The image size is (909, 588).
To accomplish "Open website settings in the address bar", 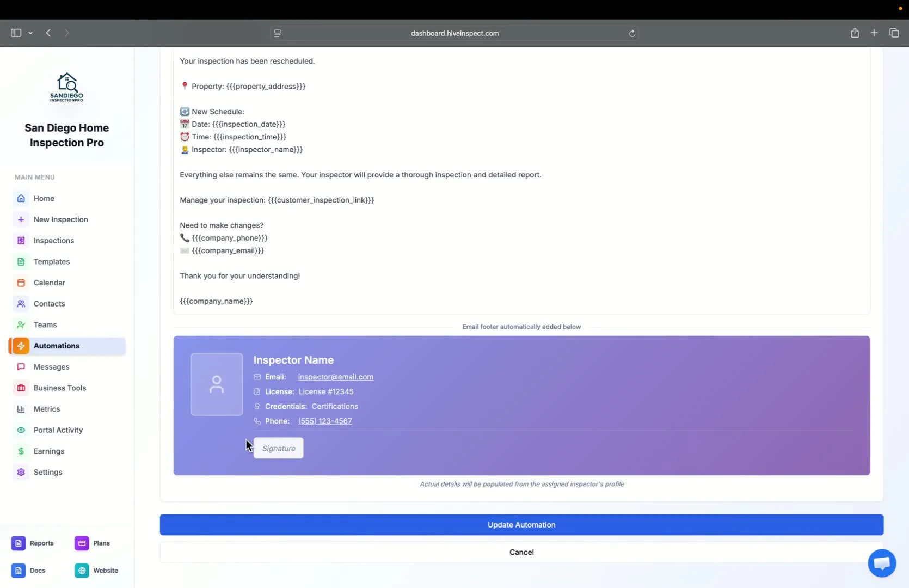I will pos(278,33).
